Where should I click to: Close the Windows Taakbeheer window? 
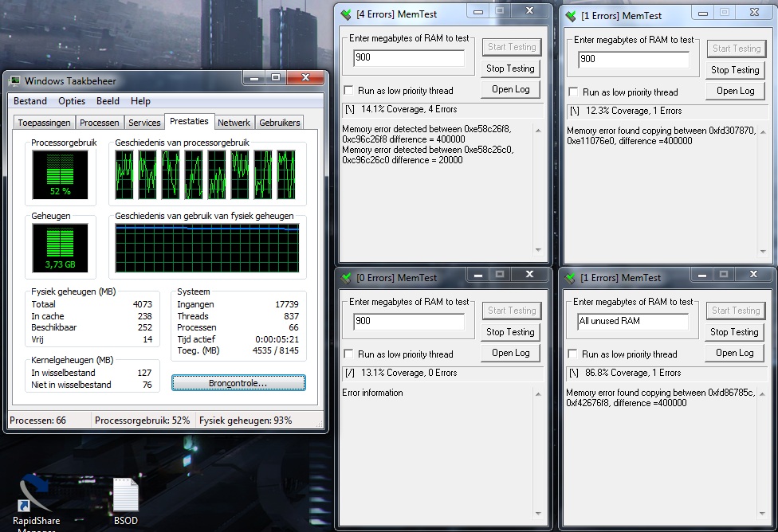(x=305, y=78)
